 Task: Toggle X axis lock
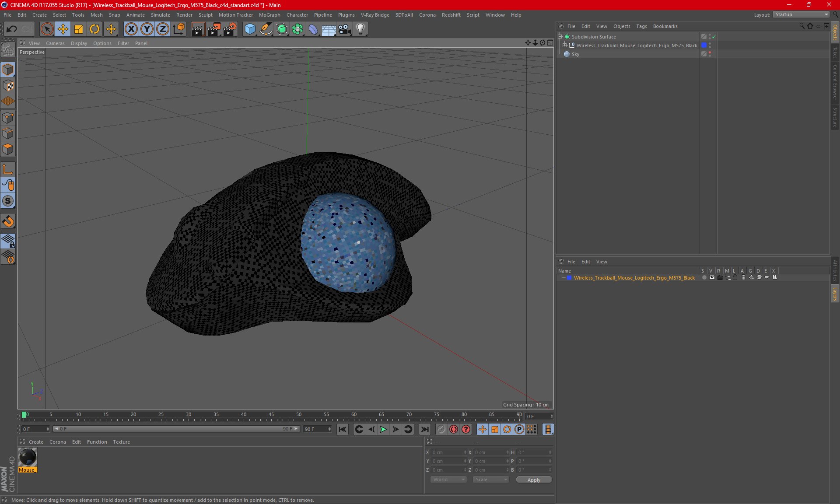(131, 29)
